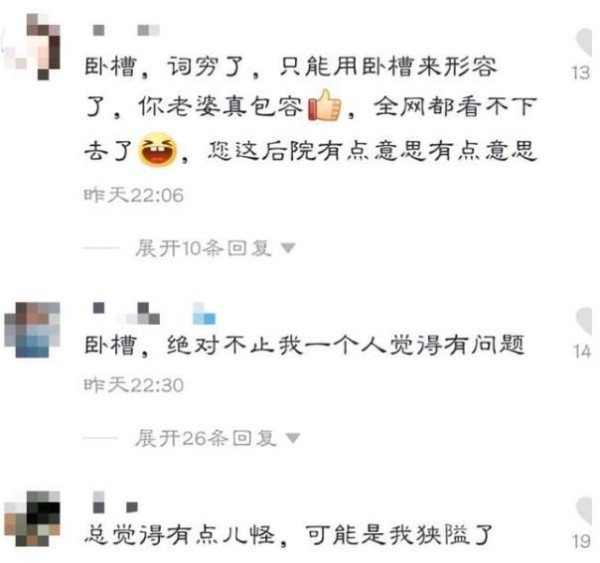Open the avatar next to 绝对不止我一个人 comment
600x563 pixels.
[33, 330]
